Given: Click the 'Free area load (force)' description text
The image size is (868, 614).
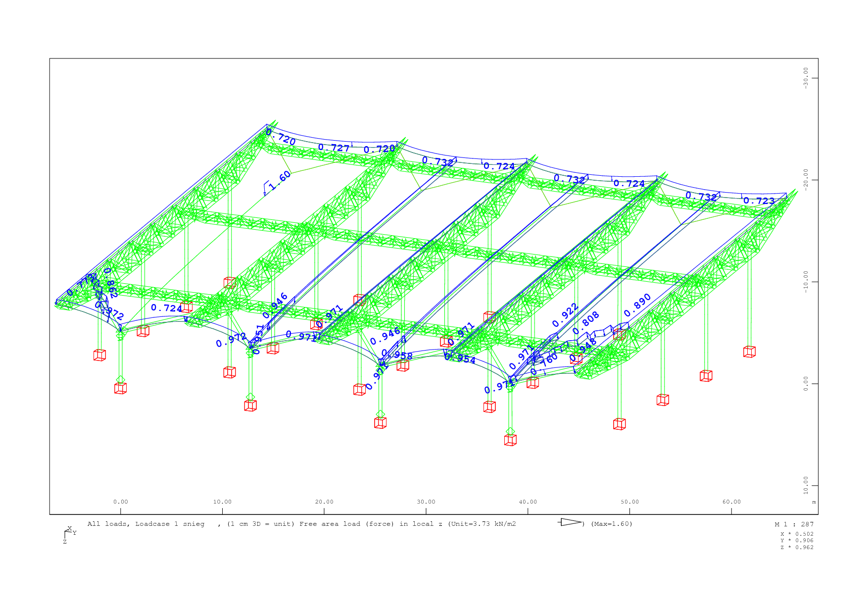Looking at the screenshot, I should [x=347, y=524].
